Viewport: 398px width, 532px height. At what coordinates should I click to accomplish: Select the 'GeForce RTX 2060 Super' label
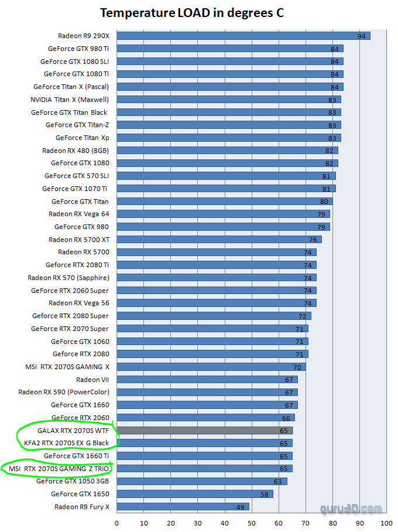pos(70,291)
